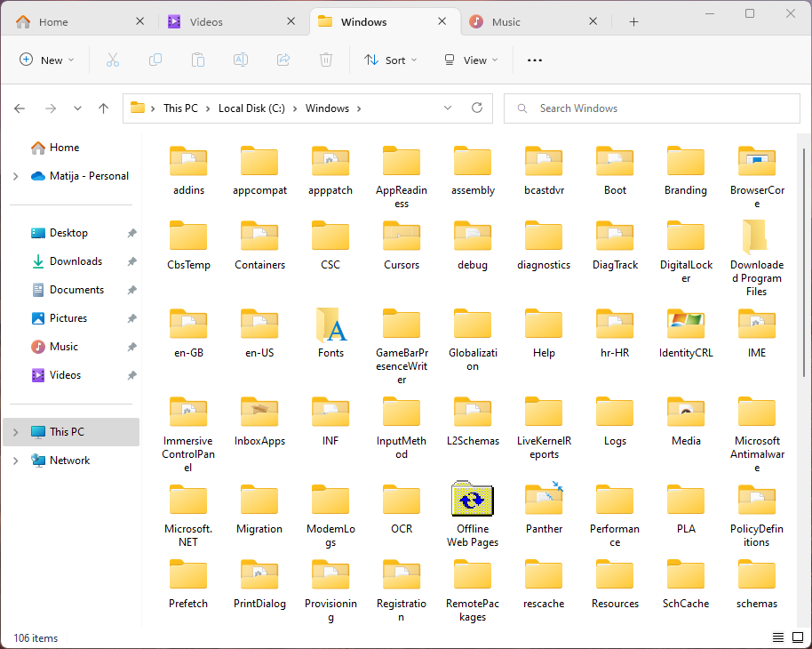Screen dimensions: 812x649
Task: Open the Downloaded Program Files folder
Action: click(x=757, y=258)
